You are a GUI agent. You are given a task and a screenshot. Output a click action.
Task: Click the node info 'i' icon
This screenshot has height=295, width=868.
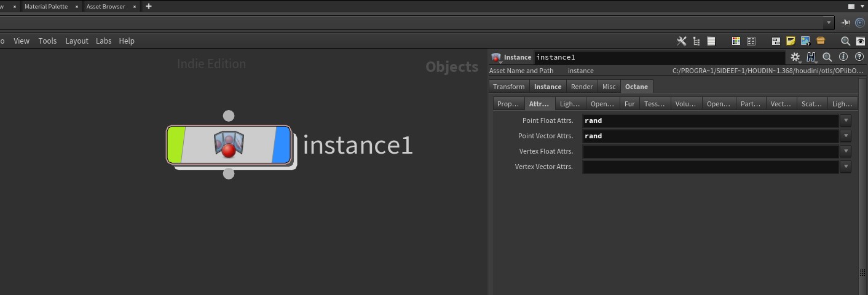(x=843, y=57)
